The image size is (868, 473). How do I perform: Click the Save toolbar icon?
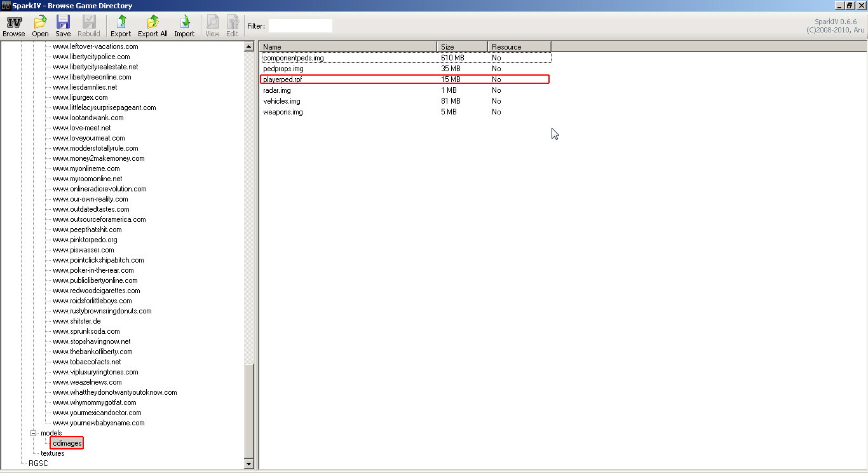[63, 27]
